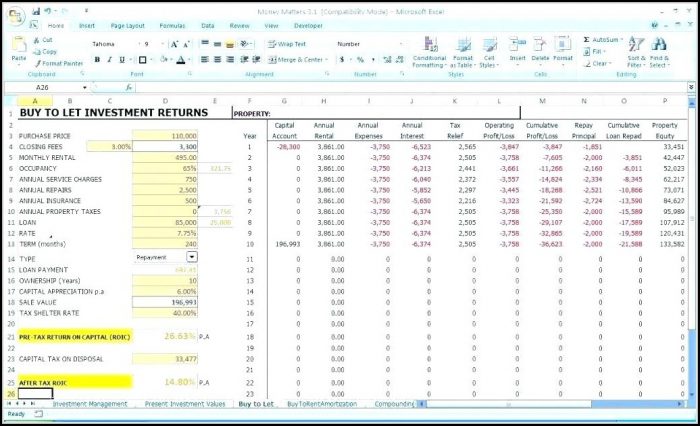Viewport: 700px width, 426px height.
Task: Click the Center text alignment icon
Action: coord(217,59)
